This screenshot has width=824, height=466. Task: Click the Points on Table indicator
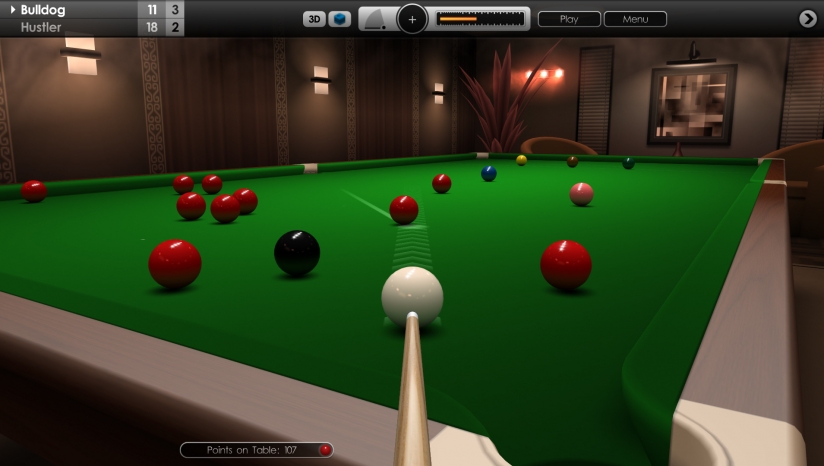coord(257,450)
